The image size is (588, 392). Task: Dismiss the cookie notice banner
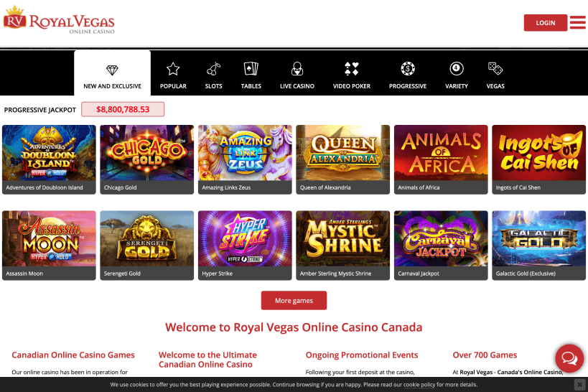pos(580,385)
